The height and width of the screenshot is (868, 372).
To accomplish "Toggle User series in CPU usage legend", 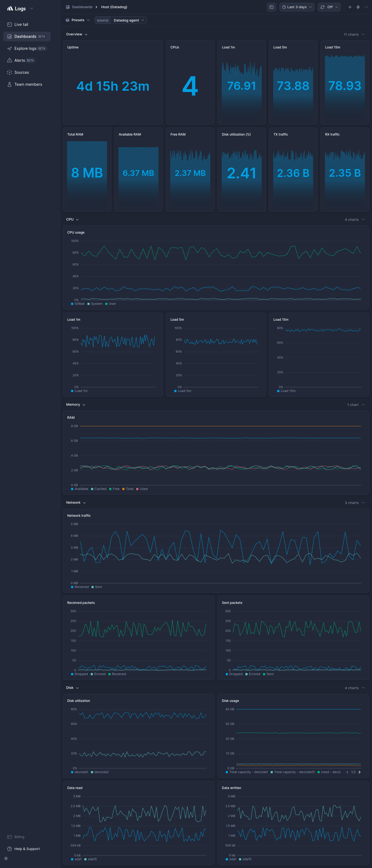I will coord(111,304).
